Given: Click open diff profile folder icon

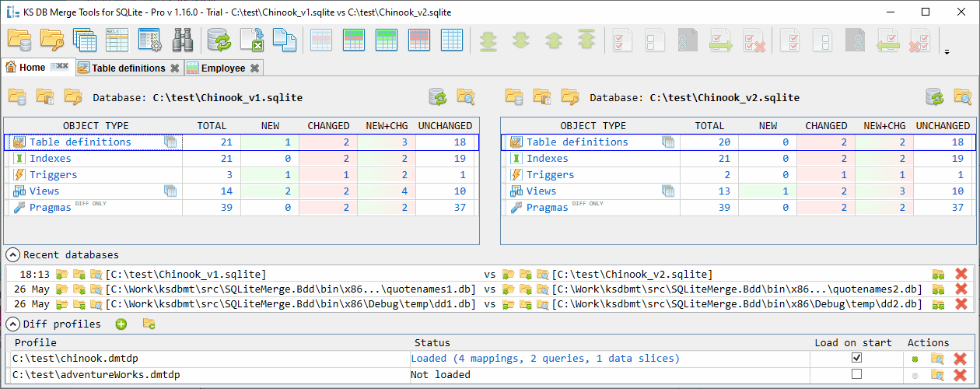Looking at the screenshot, I should (149, 324).
